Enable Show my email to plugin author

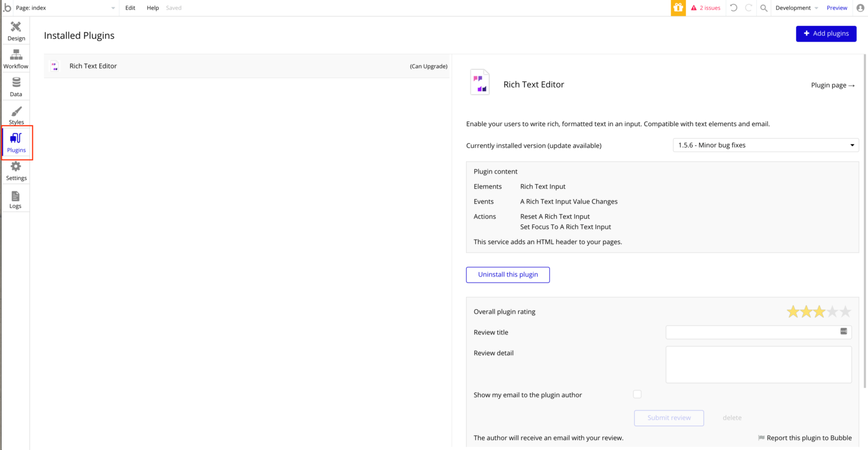click(x=637, y=394)
